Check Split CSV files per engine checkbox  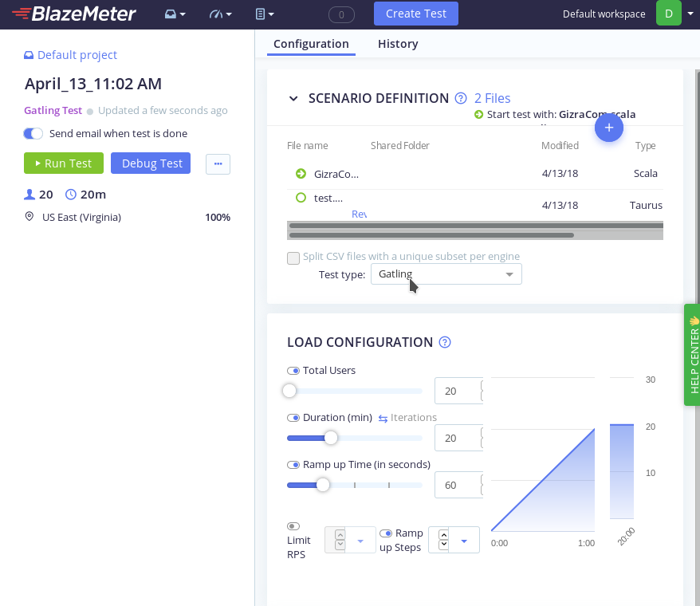click(x=293, y=258)
